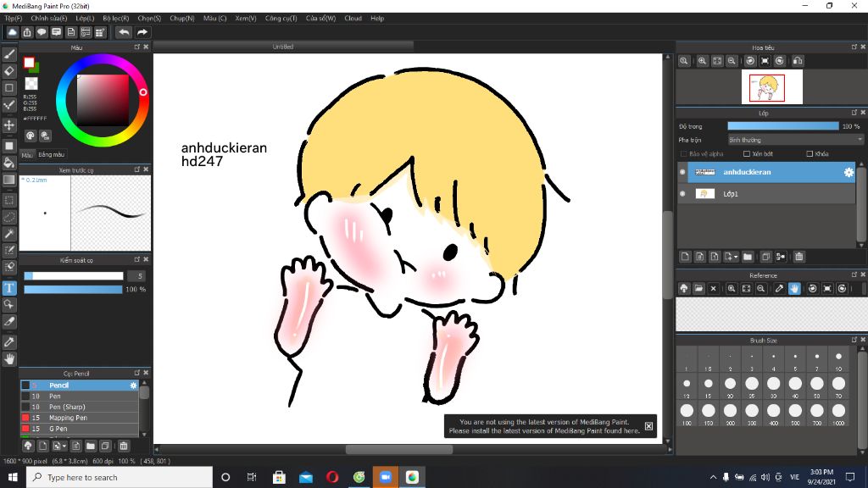
Task: Click the brush size value field
Action: (138, 275)
